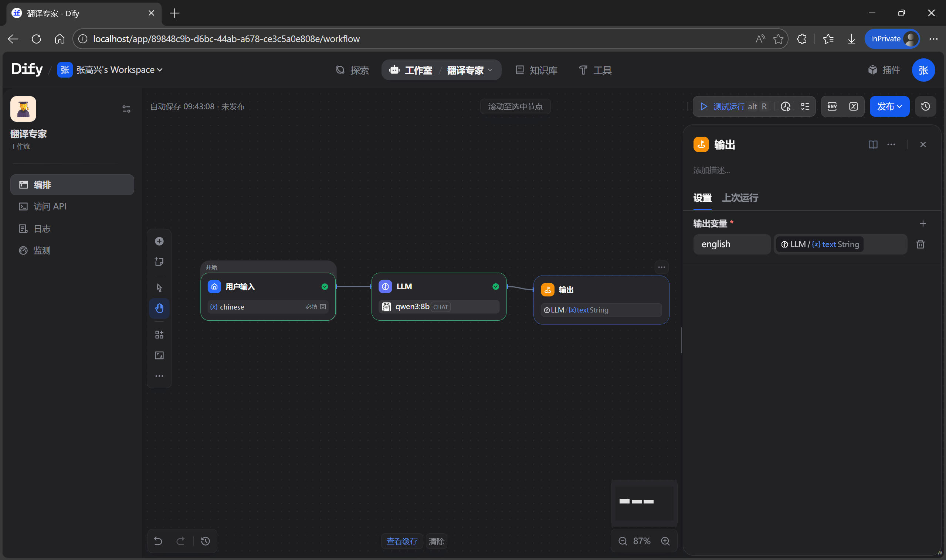Expand the 发布 publish dropdown
The width and height of the screenshot is (946, 560).
pyautogui.click(x=889, y=106)
